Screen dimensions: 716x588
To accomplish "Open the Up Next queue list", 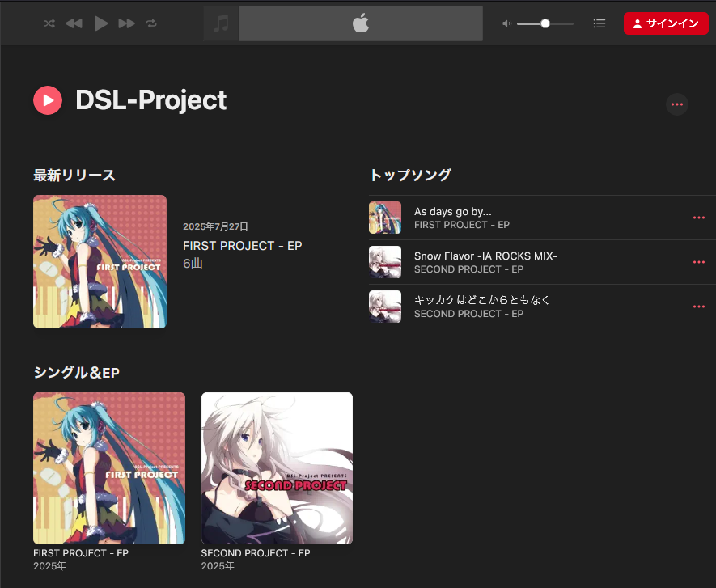I will point(599,23).
